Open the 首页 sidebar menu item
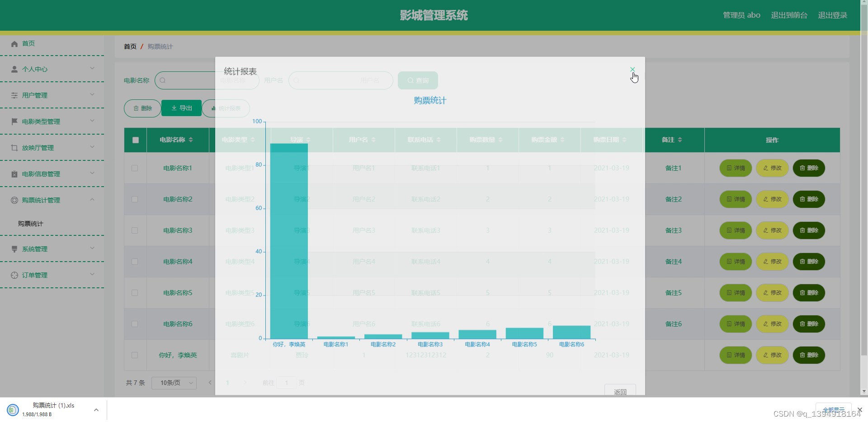Viewport: 868px width, 422px height. (52, 44)
